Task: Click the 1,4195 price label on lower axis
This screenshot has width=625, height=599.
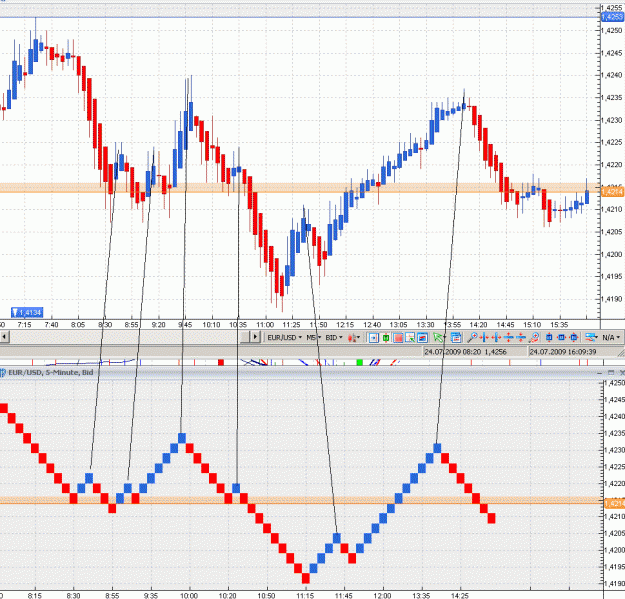Action: click(615, 567)
